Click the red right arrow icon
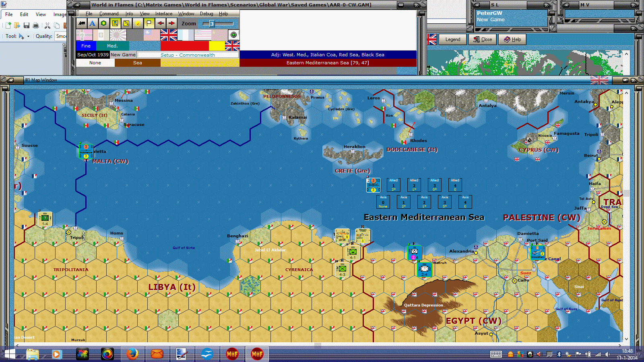Viewport: 644px width, 362px height. (171, 23)
